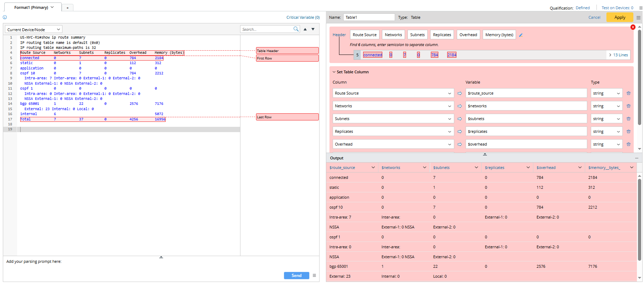Open the Route Source column dropdown
Viewport: 644px width, 283px height.
(x=393, y=93)
